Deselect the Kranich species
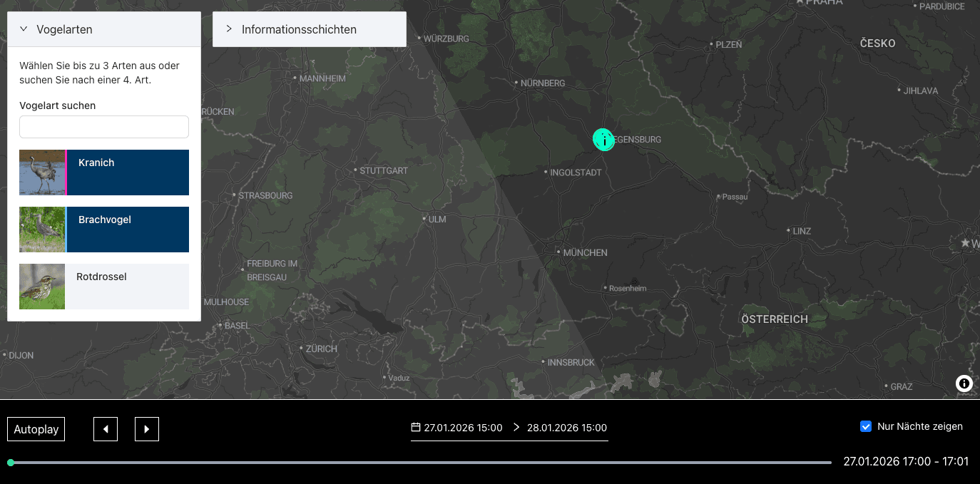The width and height of the screenshot is (980, 484). pyautogui.click(x=127, y=173)
